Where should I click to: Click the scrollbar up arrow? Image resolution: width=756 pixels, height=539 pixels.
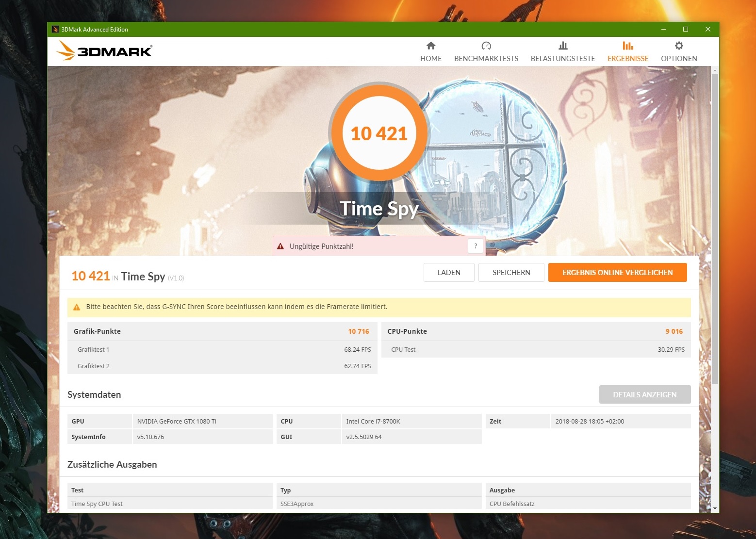(715, 70)
